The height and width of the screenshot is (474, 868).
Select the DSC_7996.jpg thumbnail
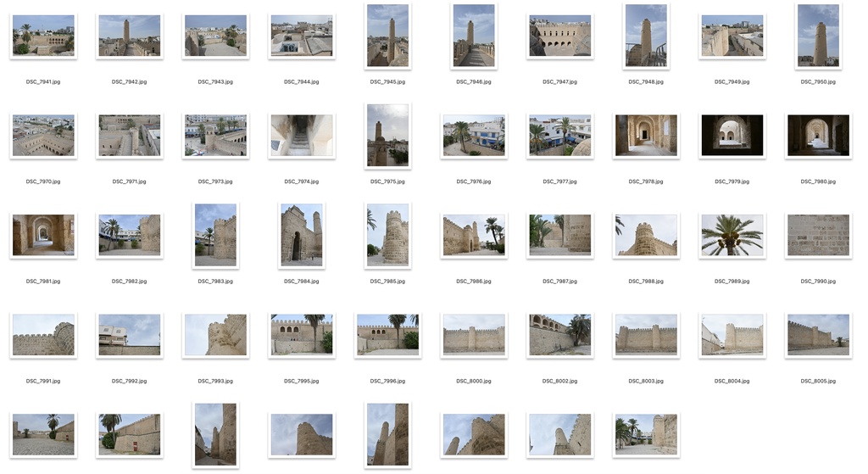click(387, 335)
